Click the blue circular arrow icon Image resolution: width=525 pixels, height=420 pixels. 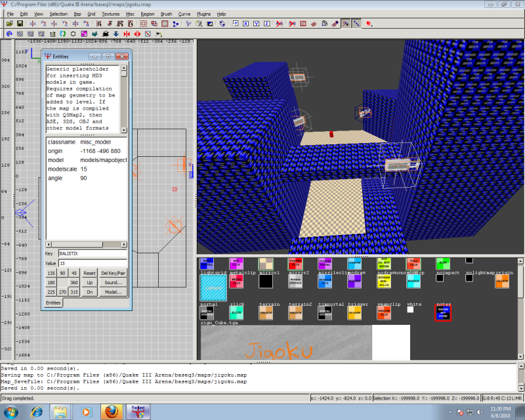(9, 34)
